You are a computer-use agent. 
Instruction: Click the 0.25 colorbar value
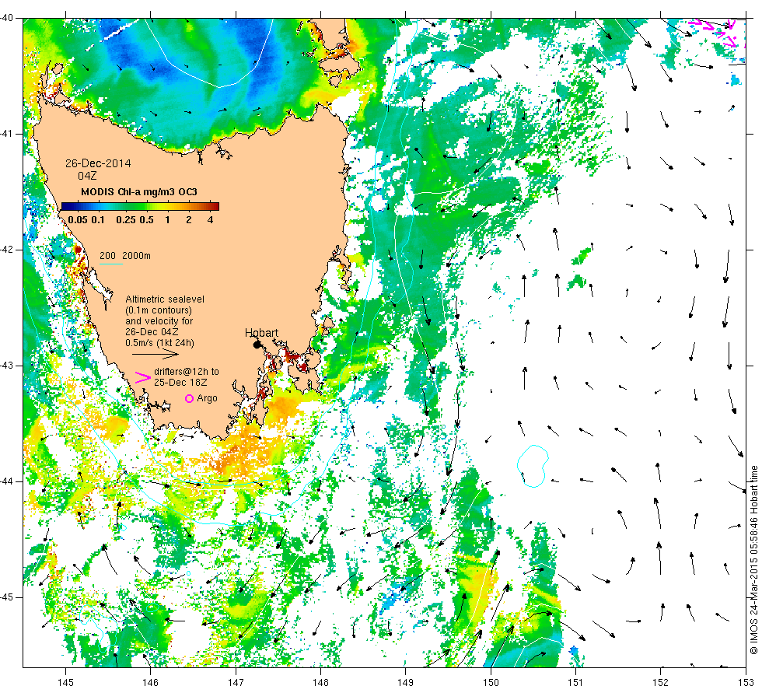tap(126, 219)
